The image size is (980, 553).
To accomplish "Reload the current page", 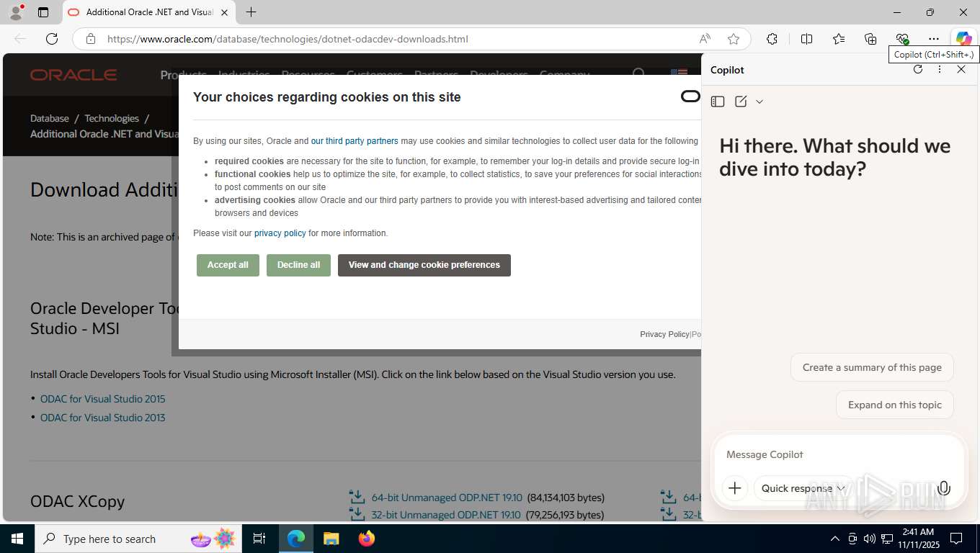I will click(x=52, y=39).
